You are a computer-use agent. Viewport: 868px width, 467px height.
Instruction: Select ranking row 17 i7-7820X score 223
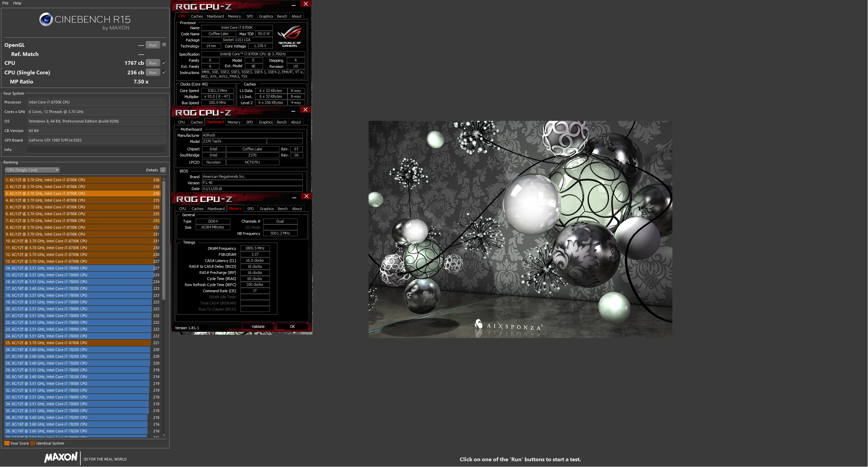tap(82, 288)
